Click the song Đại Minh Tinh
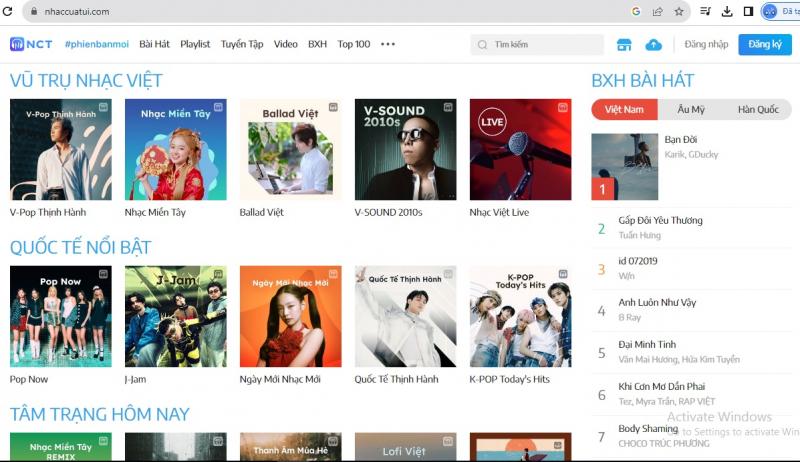Image resolution: width=800 pixels, height=462 pixels. click(x=647, y=345)
